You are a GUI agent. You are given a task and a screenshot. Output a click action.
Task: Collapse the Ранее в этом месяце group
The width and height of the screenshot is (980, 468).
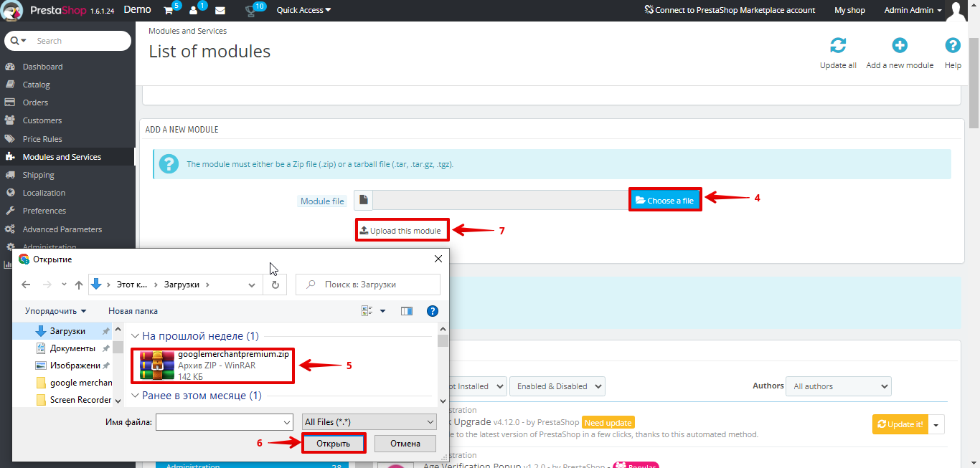coord(135,396)
